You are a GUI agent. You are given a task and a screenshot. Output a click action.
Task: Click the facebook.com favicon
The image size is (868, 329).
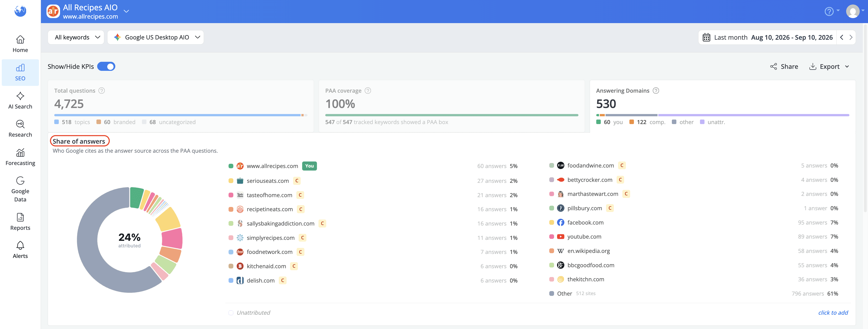click(x=560, y=223)
